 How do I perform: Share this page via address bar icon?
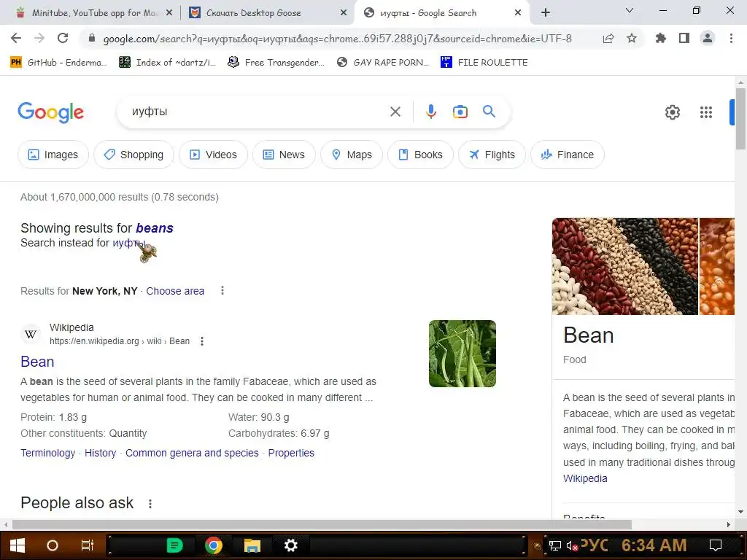608,39
